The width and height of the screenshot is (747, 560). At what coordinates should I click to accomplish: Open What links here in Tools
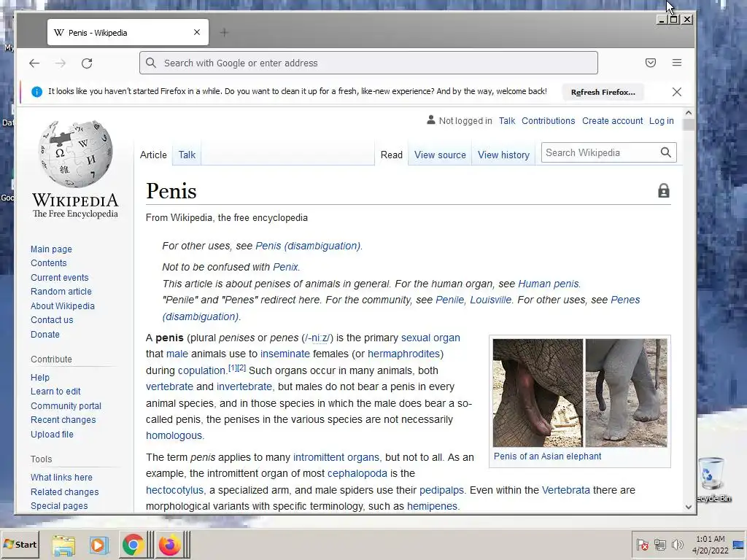click(x=61, y=477)
